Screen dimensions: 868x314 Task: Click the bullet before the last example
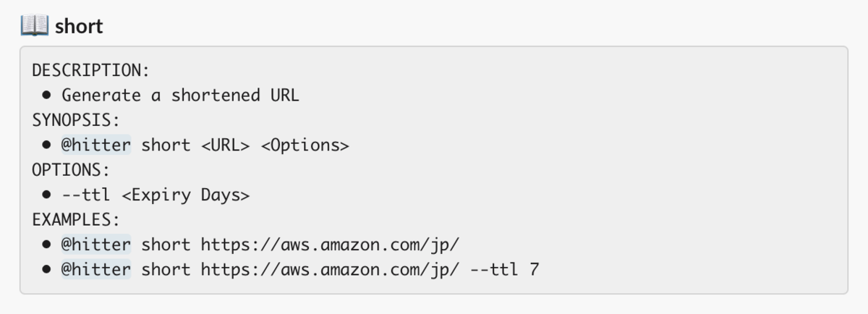pyautogui.click(x=46, y=271)
